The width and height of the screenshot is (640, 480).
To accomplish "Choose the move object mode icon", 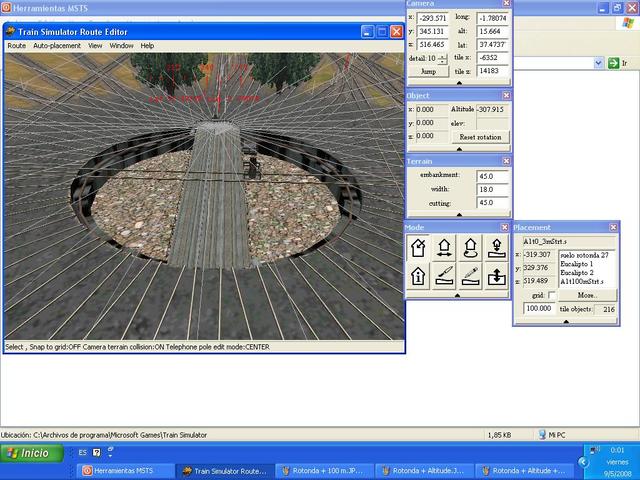I will click(445, 247).
